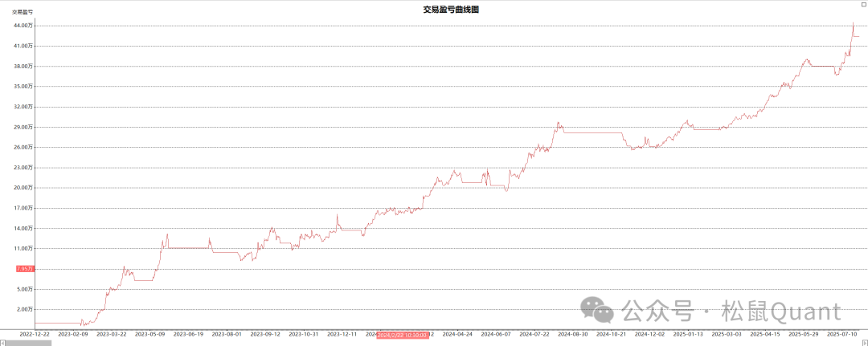Click the 2.00万 y-axis value
The width and height of the screenshot is (868, 346).
pos(25,309)
